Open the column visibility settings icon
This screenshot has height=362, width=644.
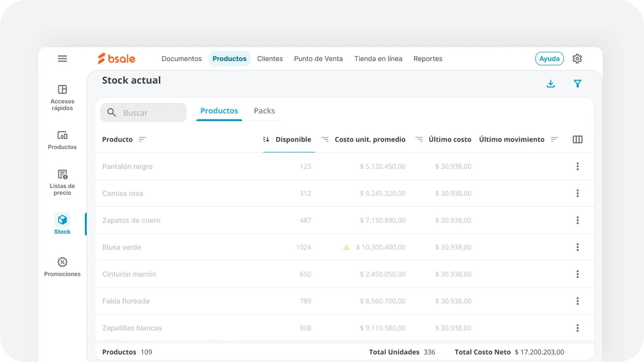pyautogui.click(x=578, y=139)
